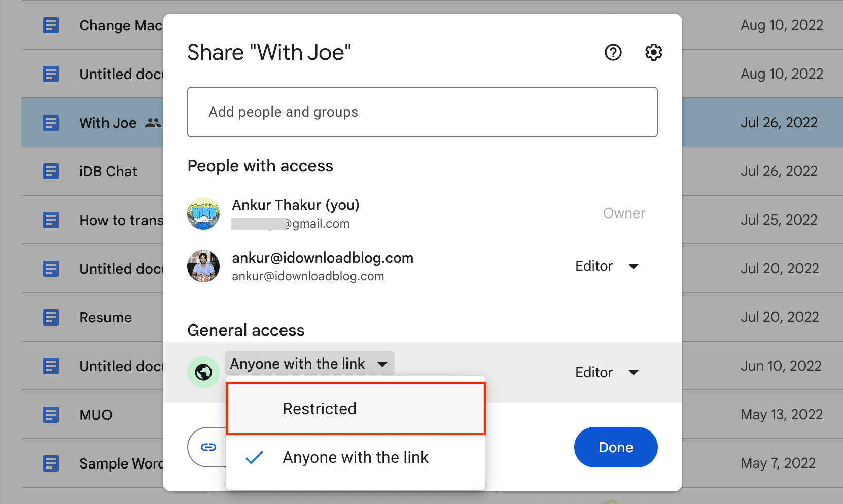The height and width of the screenshot is (504, 843).
Task: Click the People with access heading
Action: click(260, 166)
